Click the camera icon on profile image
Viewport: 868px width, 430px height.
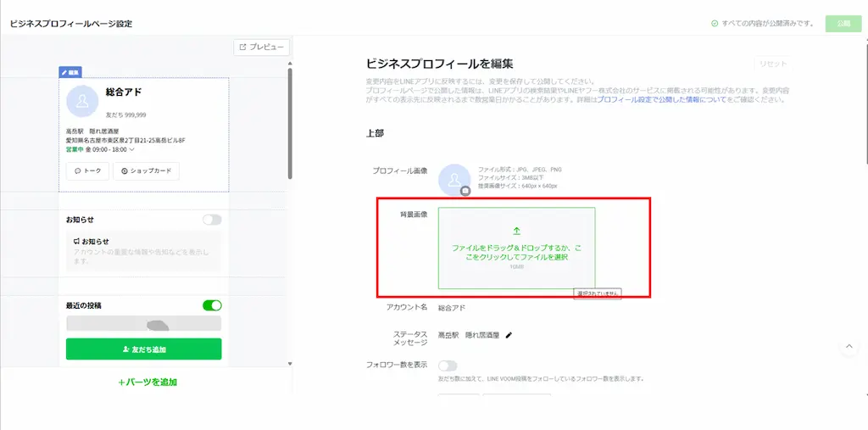click(x=465, y=192)
